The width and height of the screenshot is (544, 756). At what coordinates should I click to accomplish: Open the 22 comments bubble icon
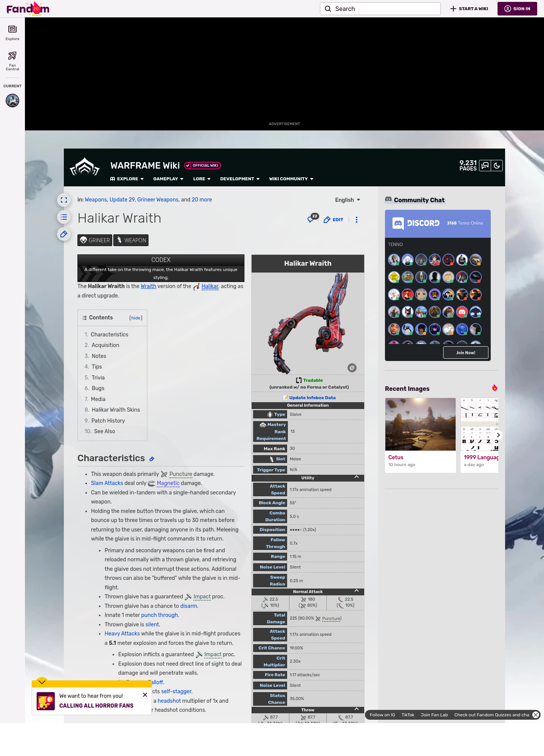tap(313, 219)
